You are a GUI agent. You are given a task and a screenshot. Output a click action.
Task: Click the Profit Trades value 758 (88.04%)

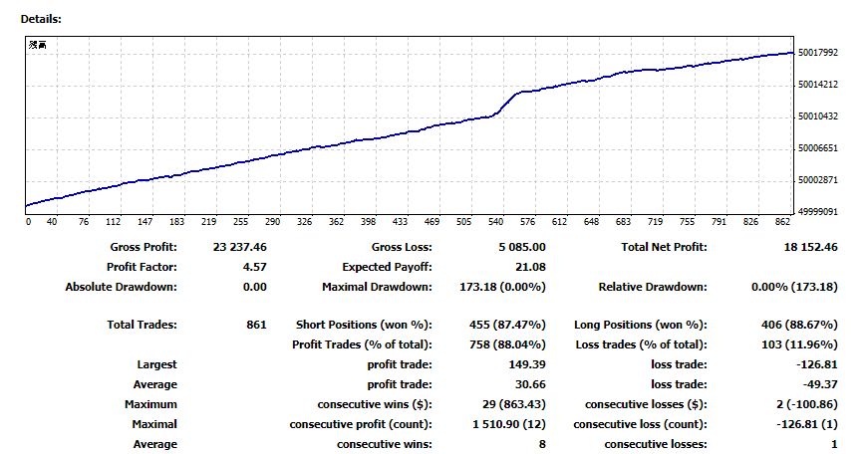pos(507,344)
